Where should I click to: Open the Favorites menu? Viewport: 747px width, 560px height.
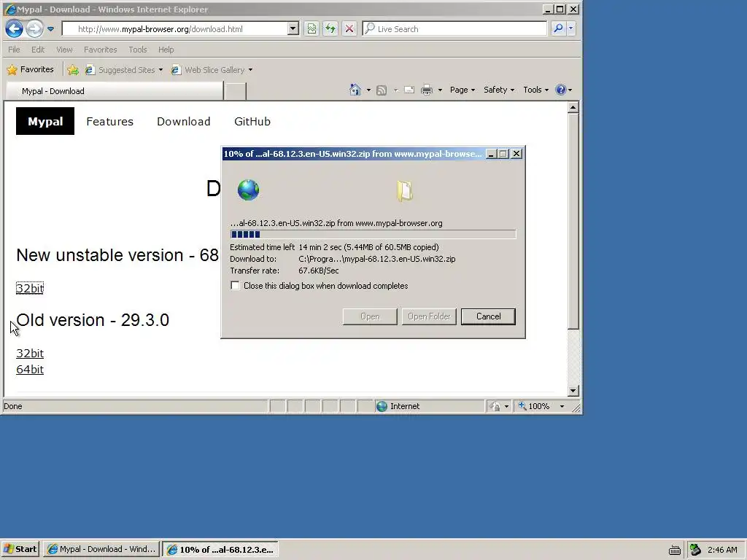coord(100,50)
